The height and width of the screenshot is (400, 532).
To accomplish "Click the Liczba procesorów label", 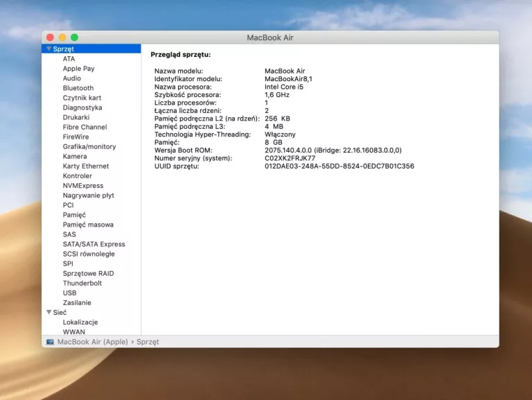I will point(186,103).
